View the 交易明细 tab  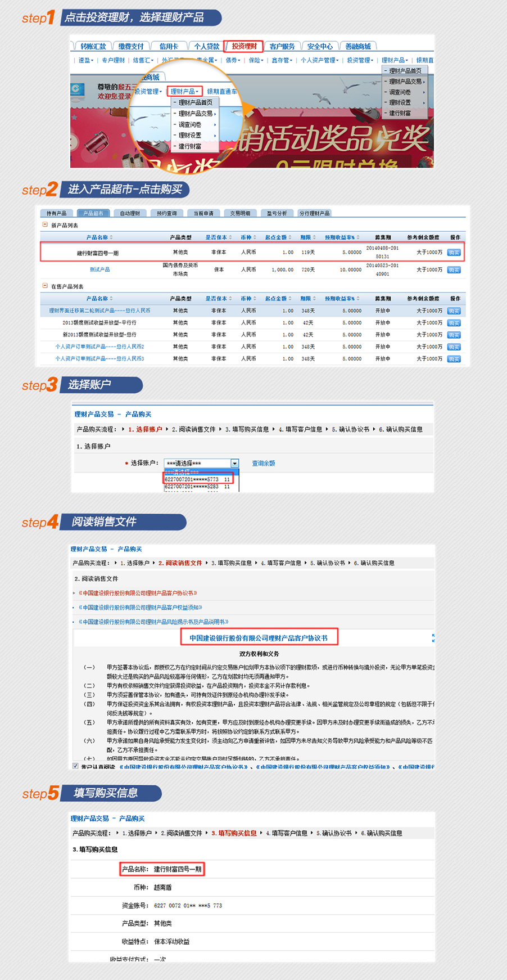(x=240, y=213)
